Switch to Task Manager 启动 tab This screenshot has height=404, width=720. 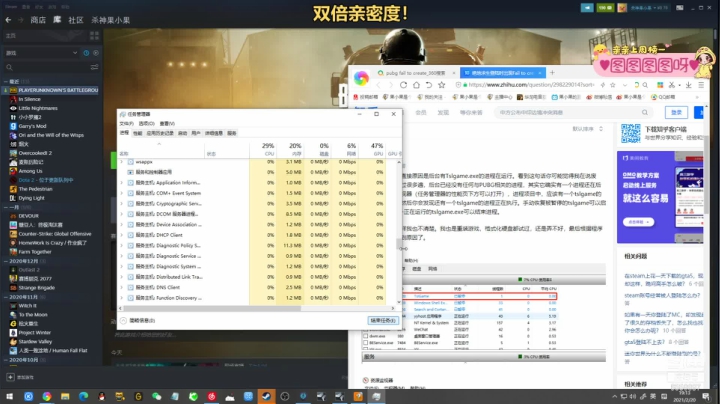[182, 133]
